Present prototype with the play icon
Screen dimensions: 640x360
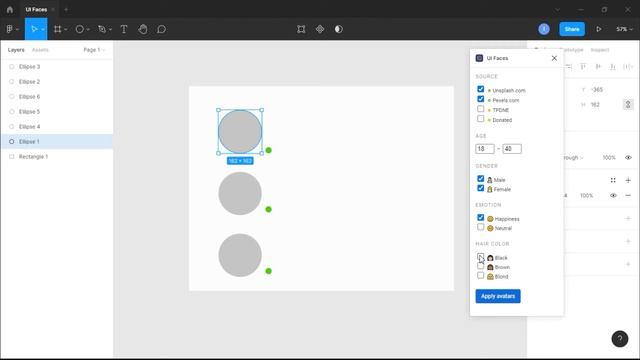[598, 29]
